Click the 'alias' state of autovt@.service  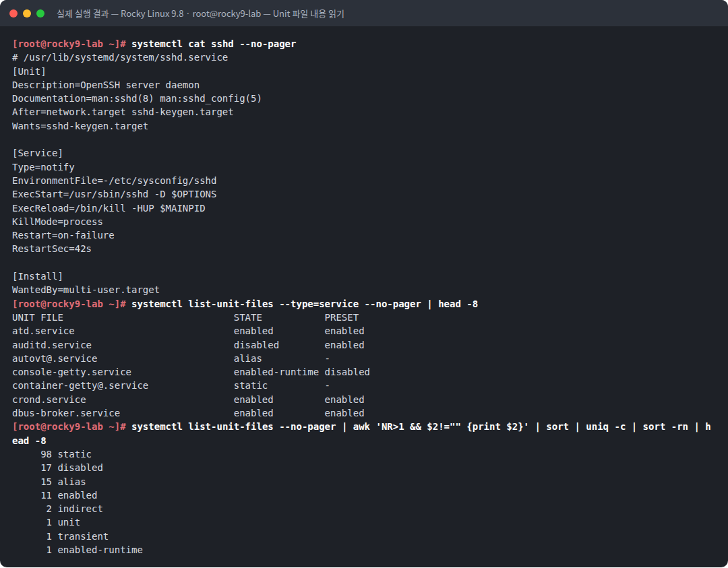click(248, 358)
